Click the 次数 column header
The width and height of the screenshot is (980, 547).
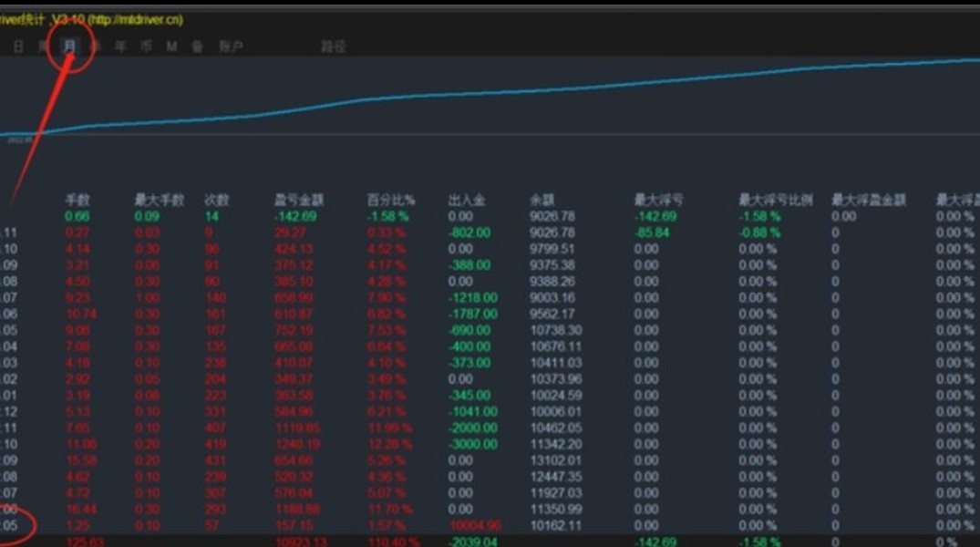coord(217,200)
